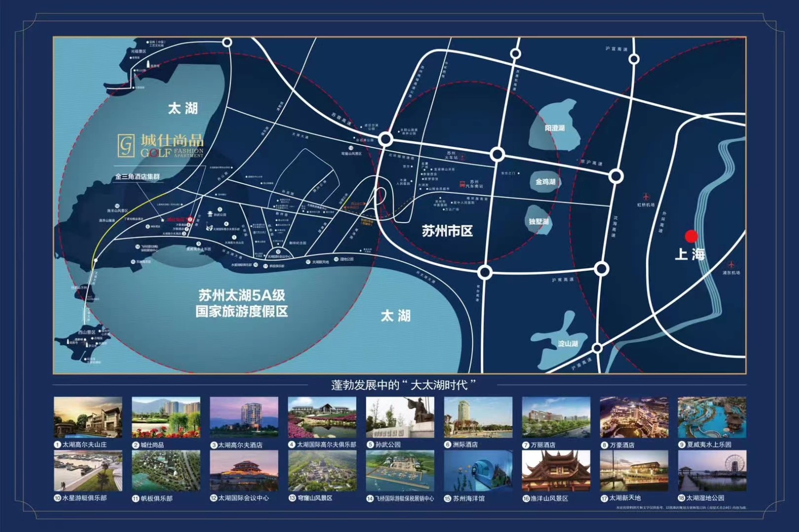
Task: Click the Pudong airport plane icon
Action: click(x=732, y=265)
